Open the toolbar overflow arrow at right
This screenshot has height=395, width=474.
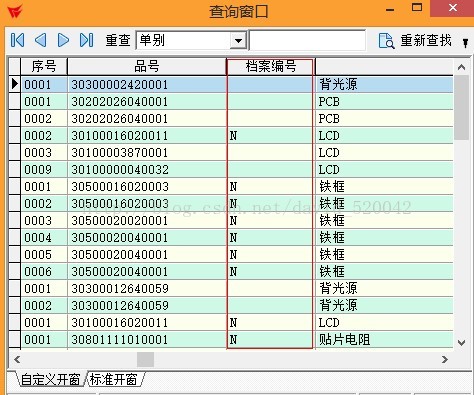point(465,43)
